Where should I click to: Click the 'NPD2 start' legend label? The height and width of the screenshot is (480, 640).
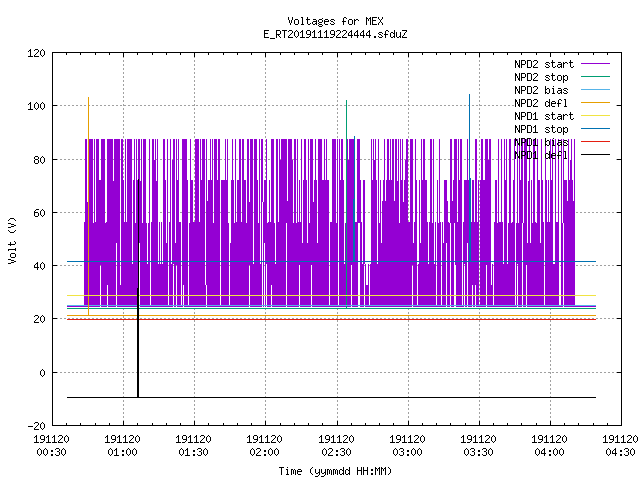coord(544,64)
